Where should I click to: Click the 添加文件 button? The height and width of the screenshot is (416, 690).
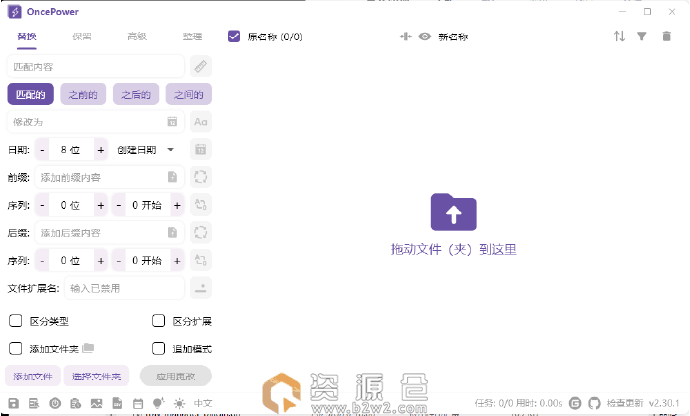tap(33, 377)
